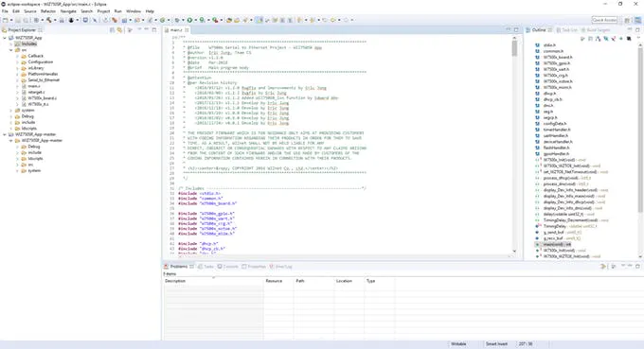
Task: Switch to the Properties tab
Action: (254, 267)
